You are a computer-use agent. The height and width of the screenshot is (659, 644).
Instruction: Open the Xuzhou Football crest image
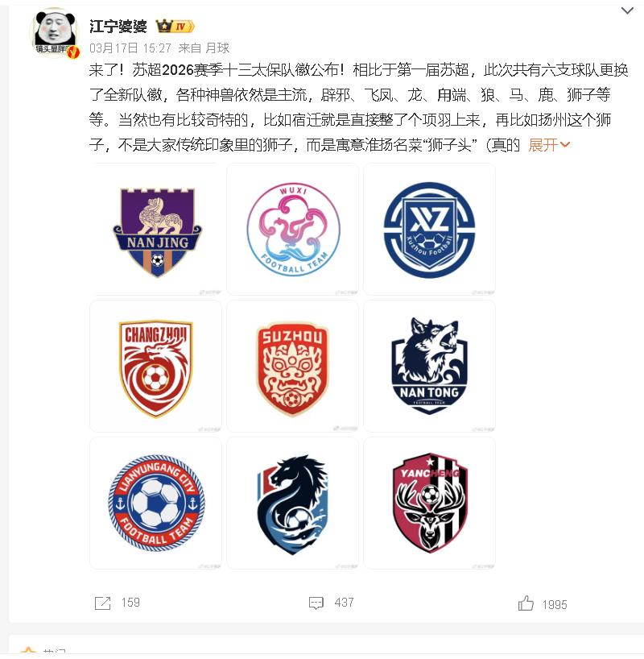[x=429, y=230]
